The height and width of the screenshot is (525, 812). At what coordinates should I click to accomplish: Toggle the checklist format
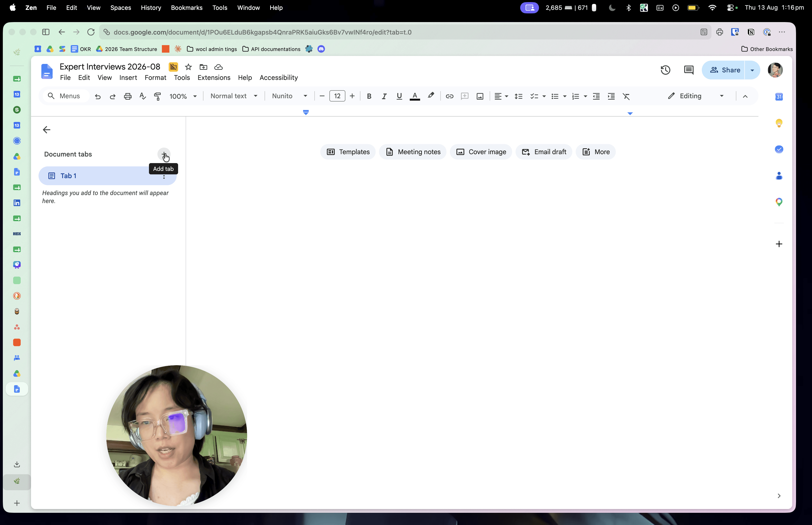(534, 97)
